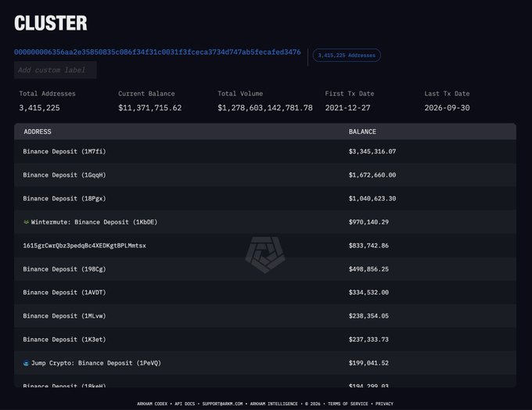532x410 pixels.
Task: Open ARKHAM CODEX footer link
Action: 153,404
